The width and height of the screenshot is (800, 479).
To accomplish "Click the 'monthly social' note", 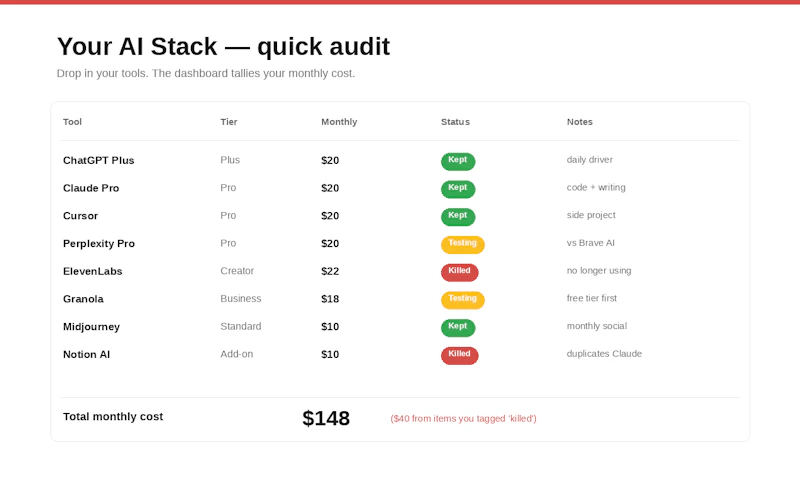I will click(596, 326).
